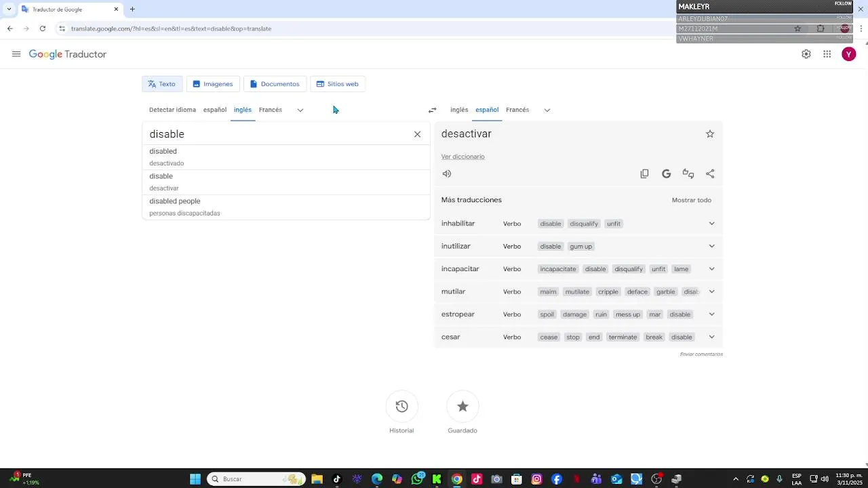This screenshot has height=488, width=868.
Task: Listen to the desactivar translation
Action: coord(447,174)
